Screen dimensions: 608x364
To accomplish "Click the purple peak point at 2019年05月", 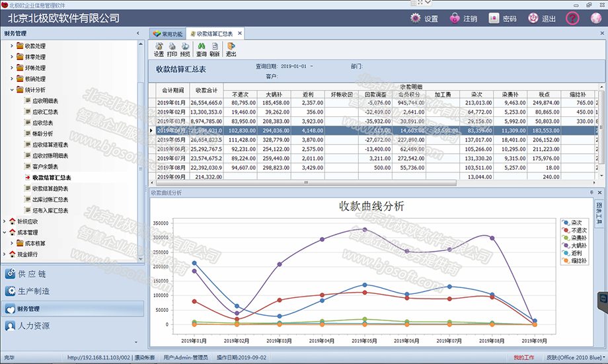I will 365,229.
